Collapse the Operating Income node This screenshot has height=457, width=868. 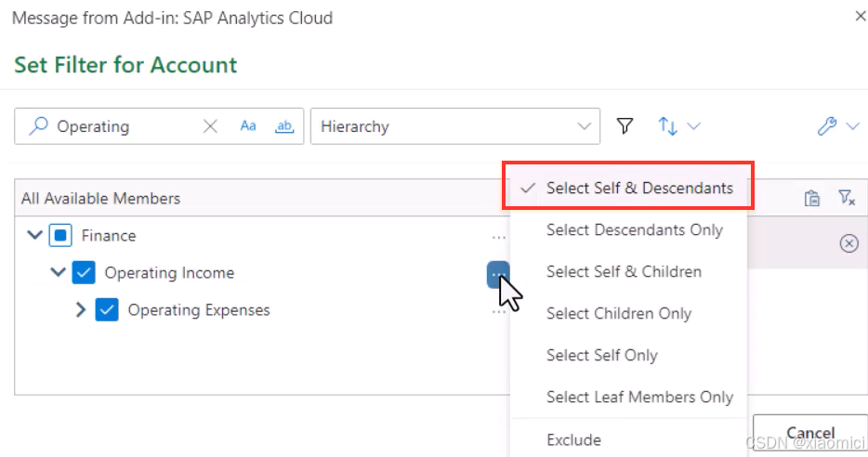[x=59, y=272]
